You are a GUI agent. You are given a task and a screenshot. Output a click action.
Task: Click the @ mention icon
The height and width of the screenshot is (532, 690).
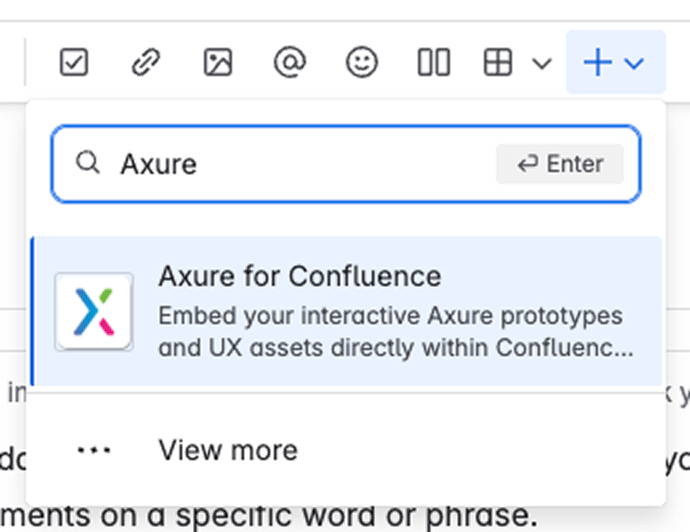point(289,63)
